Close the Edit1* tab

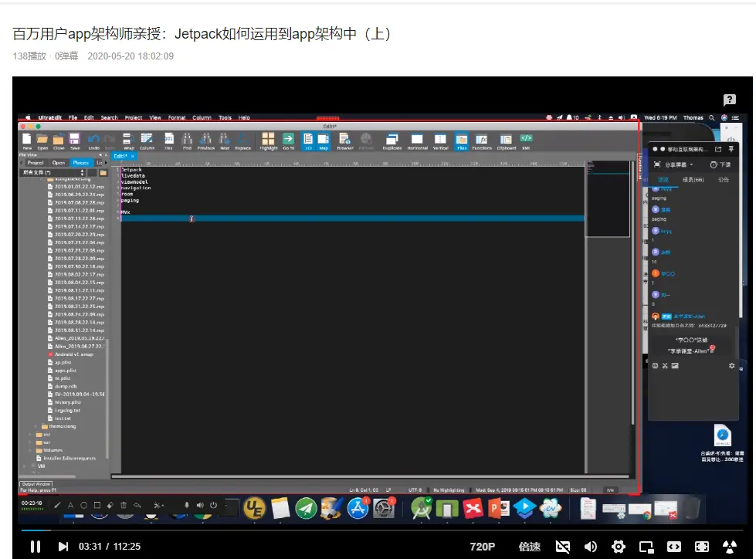[x=133, y=156]
